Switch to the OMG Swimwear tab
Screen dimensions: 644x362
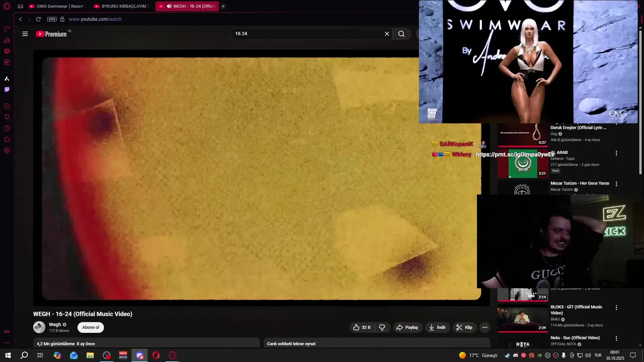point(56,6)
